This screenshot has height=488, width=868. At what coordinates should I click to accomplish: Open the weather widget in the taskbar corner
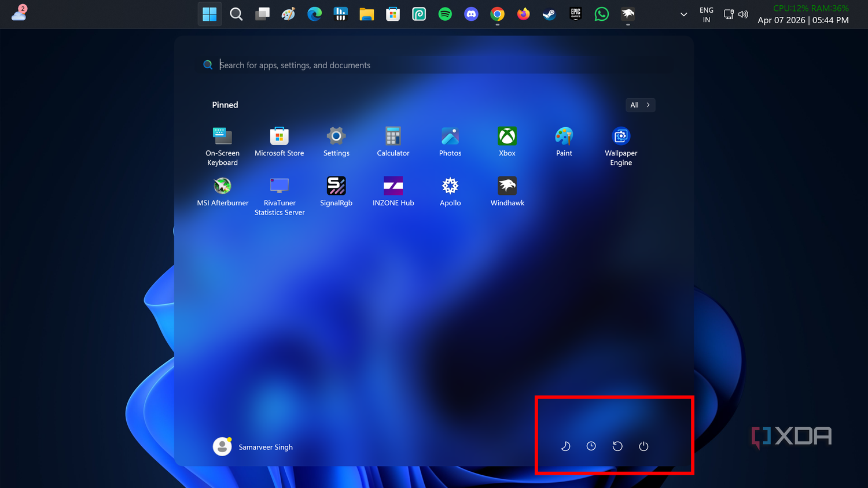pos(19,13)
